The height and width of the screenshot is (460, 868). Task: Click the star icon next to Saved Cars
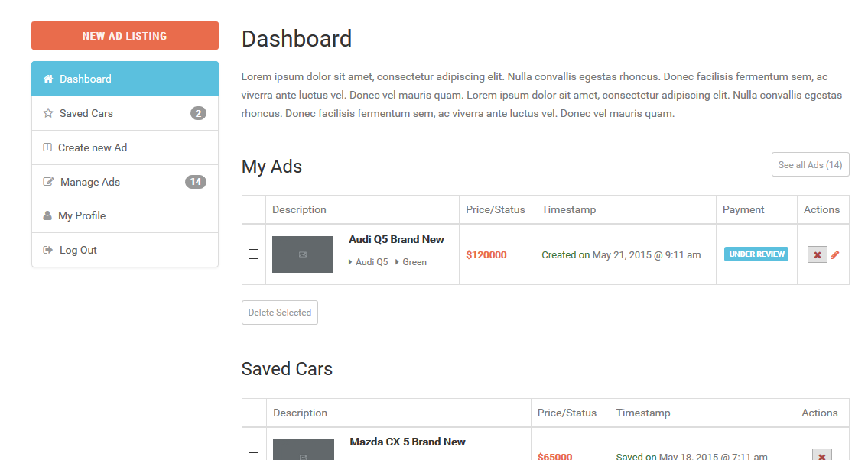48,113
